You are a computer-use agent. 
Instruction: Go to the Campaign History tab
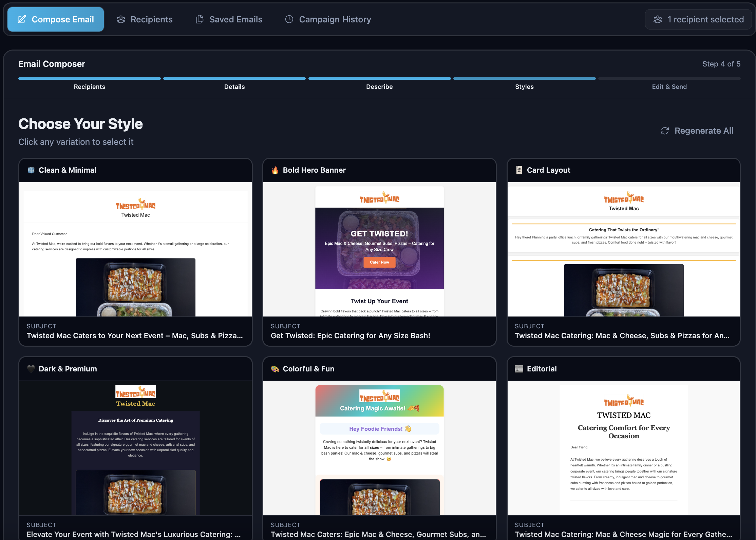click(328, 19)
